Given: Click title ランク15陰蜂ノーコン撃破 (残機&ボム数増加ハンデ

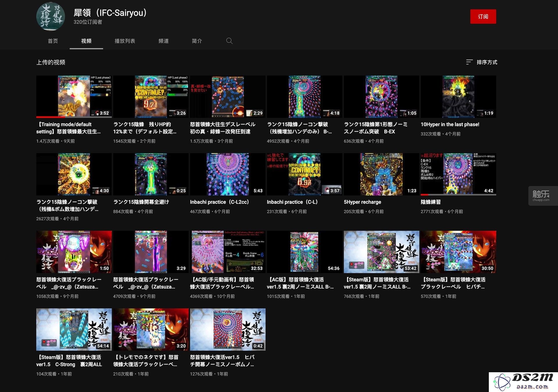Looking at the screenshot, I should pos(67,205).
